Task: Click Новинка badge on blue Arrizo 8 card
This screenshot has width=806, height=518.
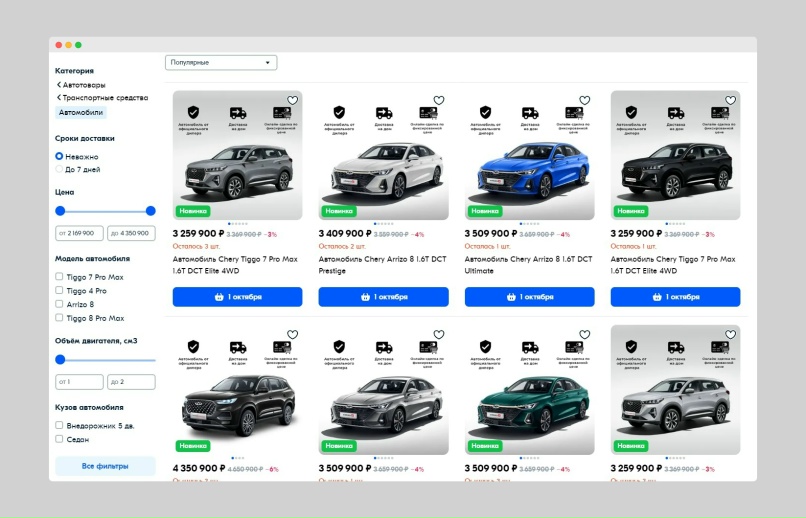Action: click(485, 211)
